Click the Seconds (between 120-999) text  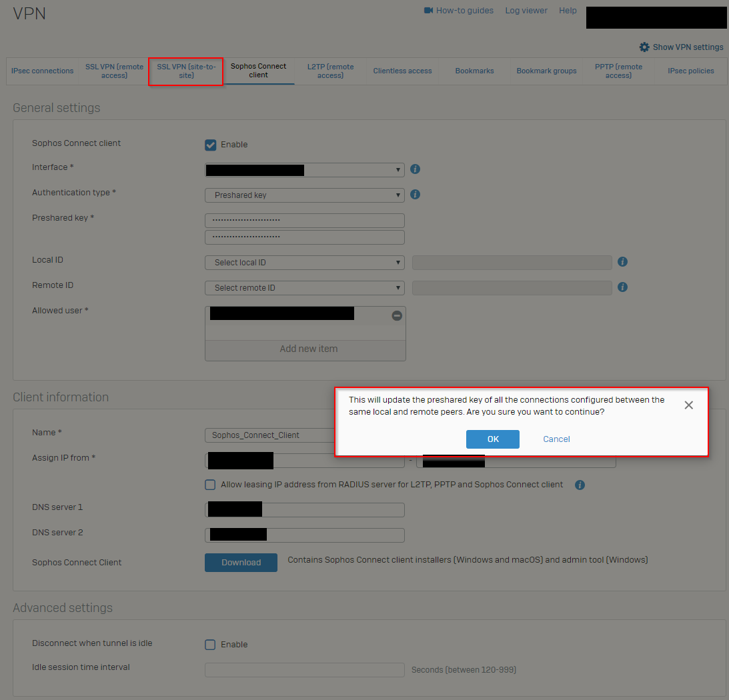point(464,670)
